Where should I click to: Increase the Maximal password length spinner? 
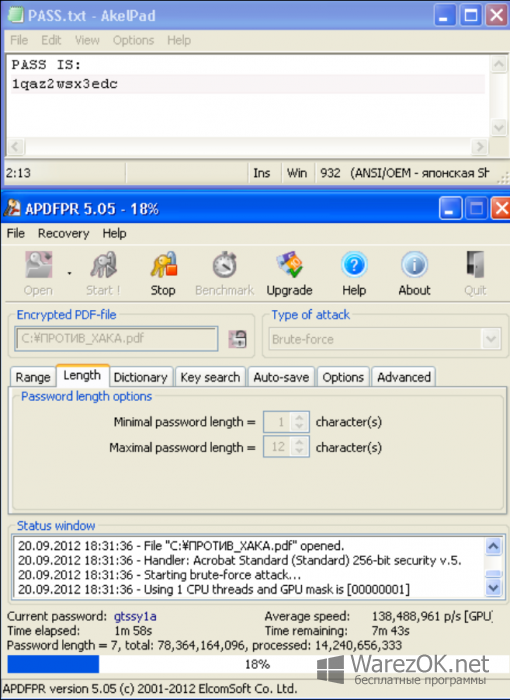(x=299, y=442)
